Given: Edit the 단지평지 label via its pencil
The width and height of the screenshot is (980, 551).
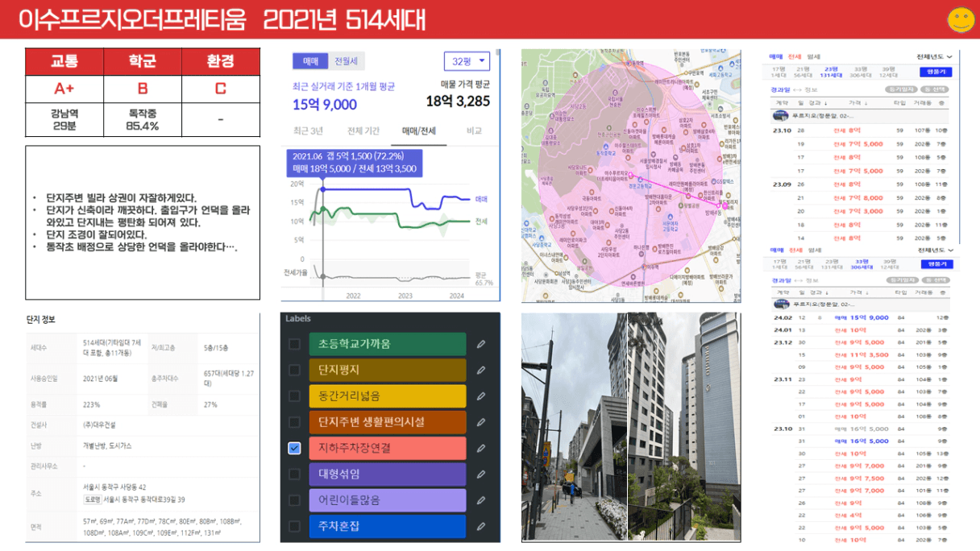Looking at the screenshot, I should coord(481,370).
